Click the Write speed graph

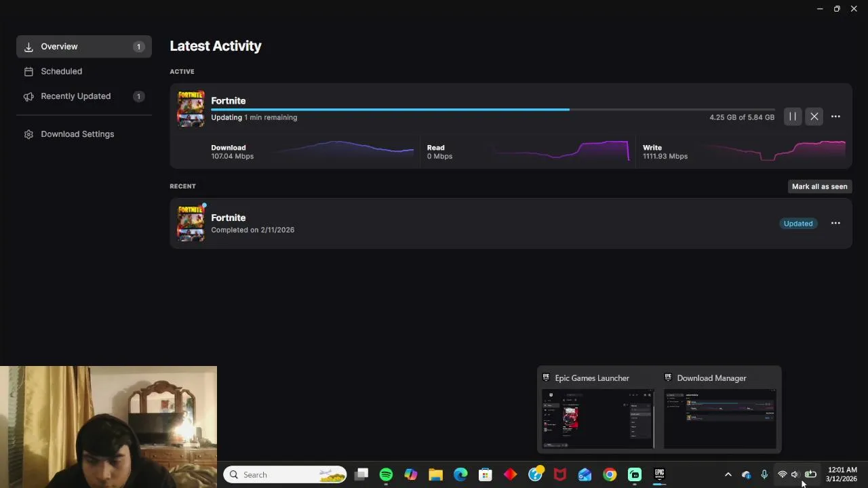click(776, 150)
